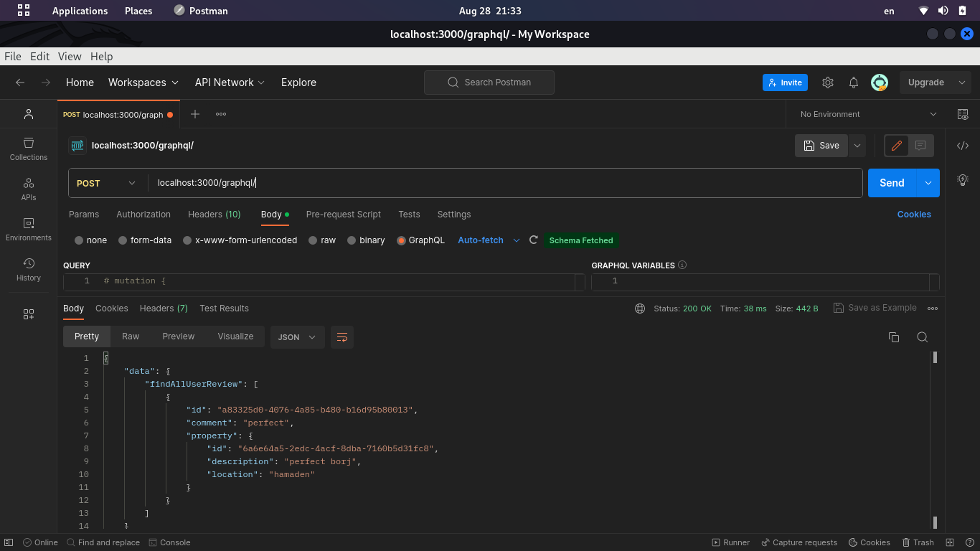Screen dimensions: 980x551
Task: Open the Applications menu in the top bar
Action: coord(80,11)
